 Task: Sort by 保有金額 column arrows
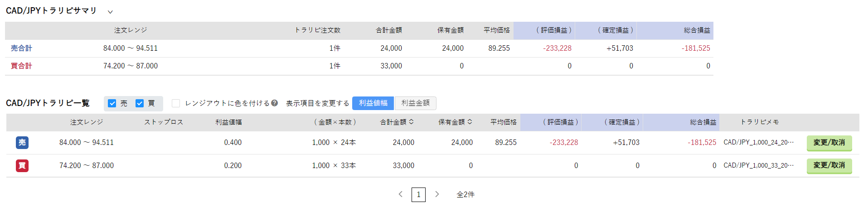coord(470,122)
